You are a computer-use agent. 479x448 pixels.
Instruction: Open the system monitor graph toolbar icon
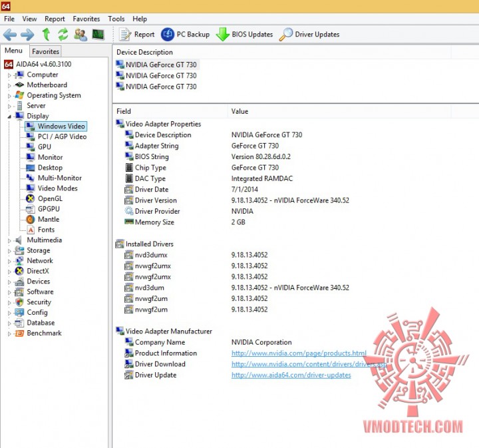tap(98, 34)
